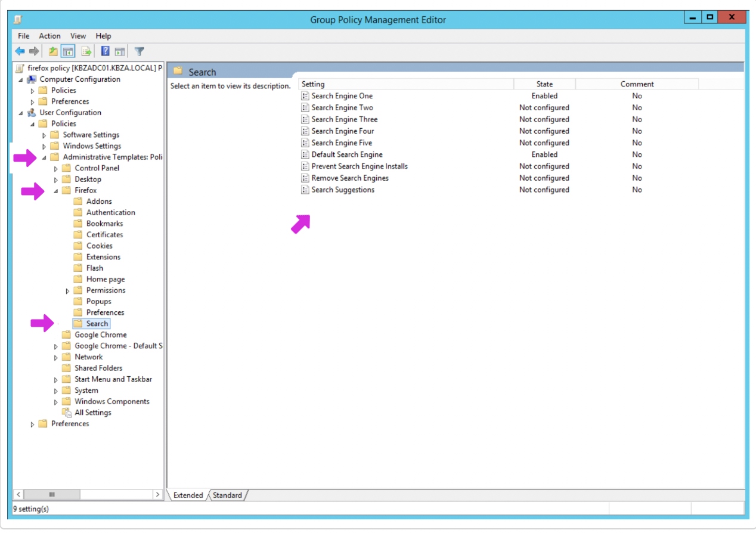The width and height of the screenshot is (756, 533).
Task: Expand Preferences under Computer Configuration
Action: (x=33, y=102)
